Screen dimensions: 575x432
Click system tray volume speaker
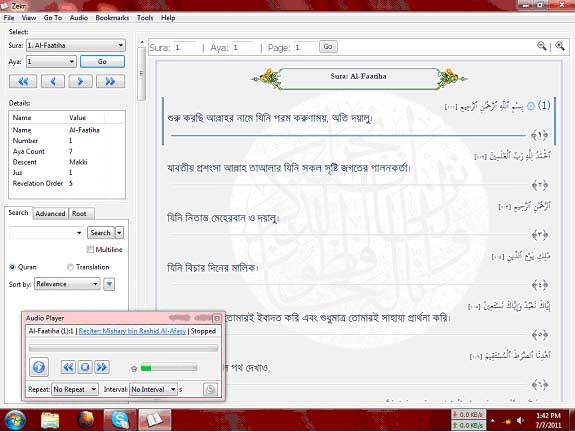tap(520, 421)
